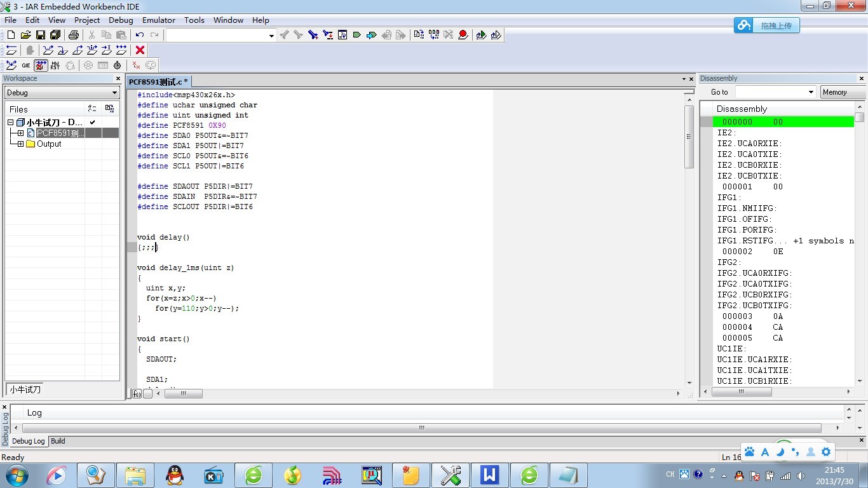Undo the last edit with the toolbar arrow
The width and height of the screenshot is (868, 488).
click(x=140, y=35)
